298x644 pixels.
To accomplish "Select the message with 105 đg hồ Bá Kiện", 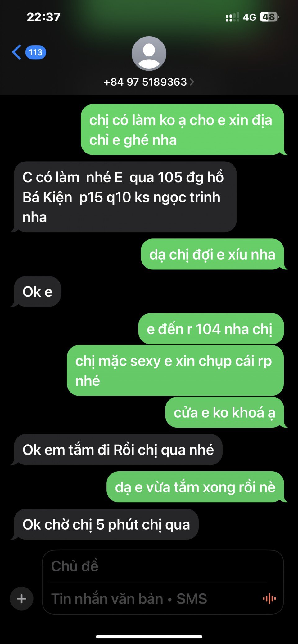I will pos(125,197).
